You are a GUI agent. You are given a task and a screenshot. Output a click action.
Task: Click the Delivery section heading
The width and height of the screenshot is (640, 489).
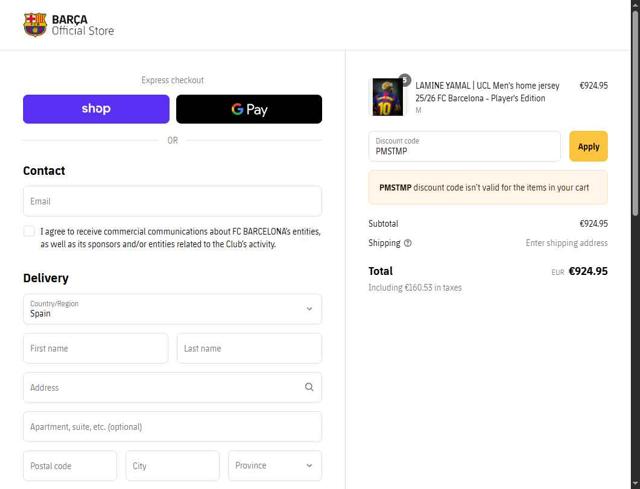(x=46, y=278)
